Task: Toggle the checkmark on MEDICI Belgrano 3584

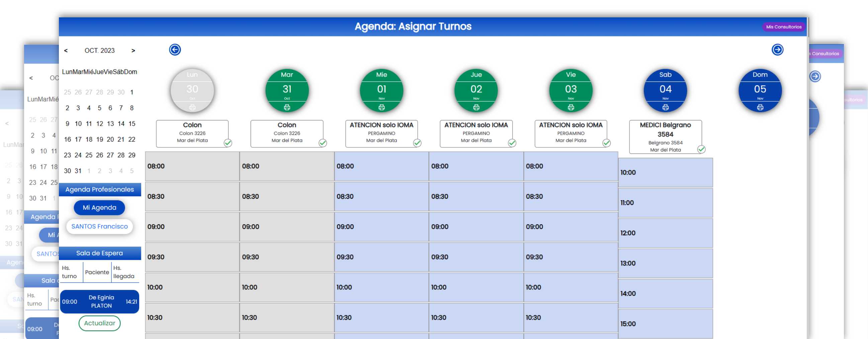Action: [x=701, y=149]
